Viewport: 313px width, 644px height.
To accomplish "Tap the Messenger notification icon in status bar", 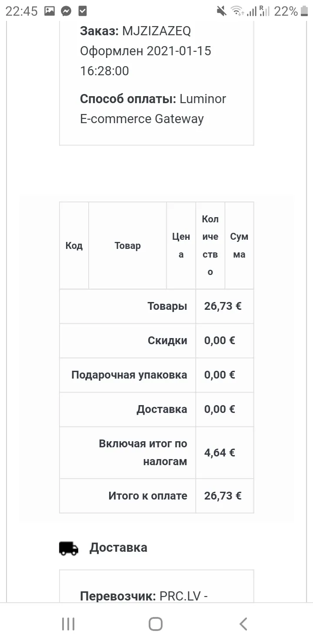I will point(66,11).
